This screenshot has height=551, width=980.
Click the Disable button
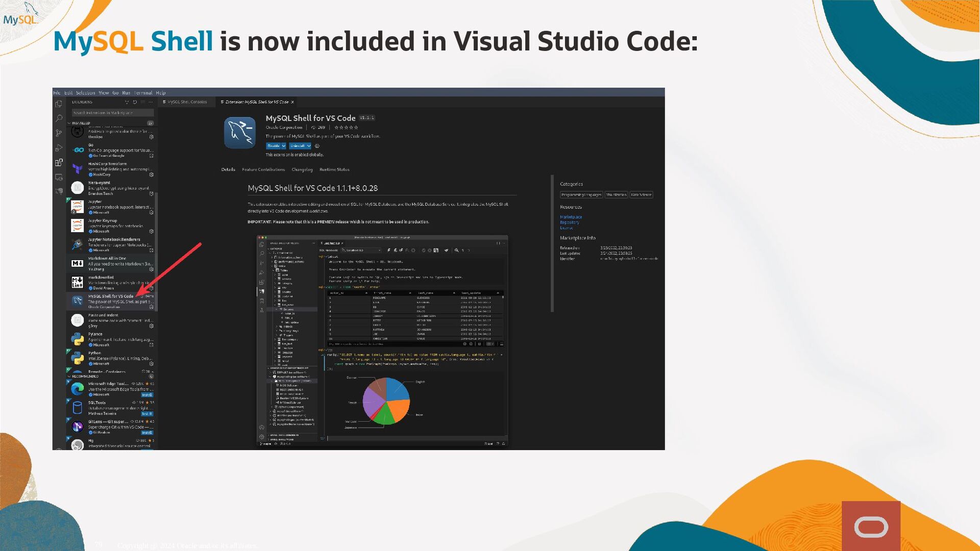point(274,146)
